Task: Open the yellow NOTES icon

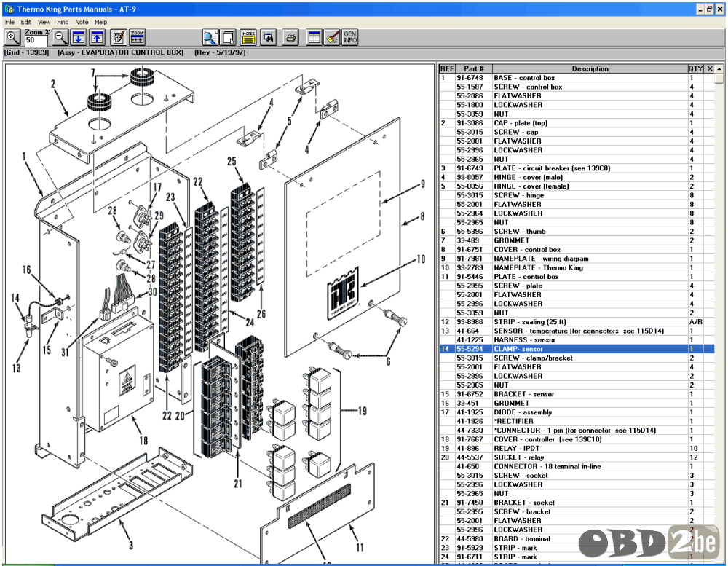Action: [248, 37]
